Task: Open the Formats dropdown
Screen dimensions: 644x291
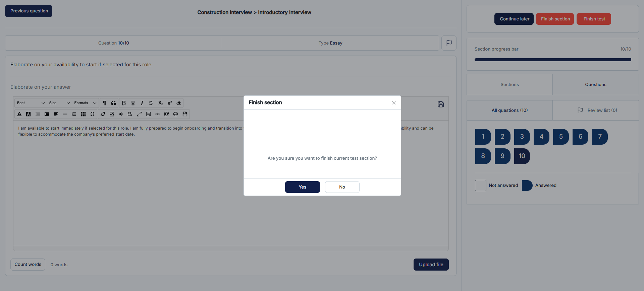Action: (85, 103)
